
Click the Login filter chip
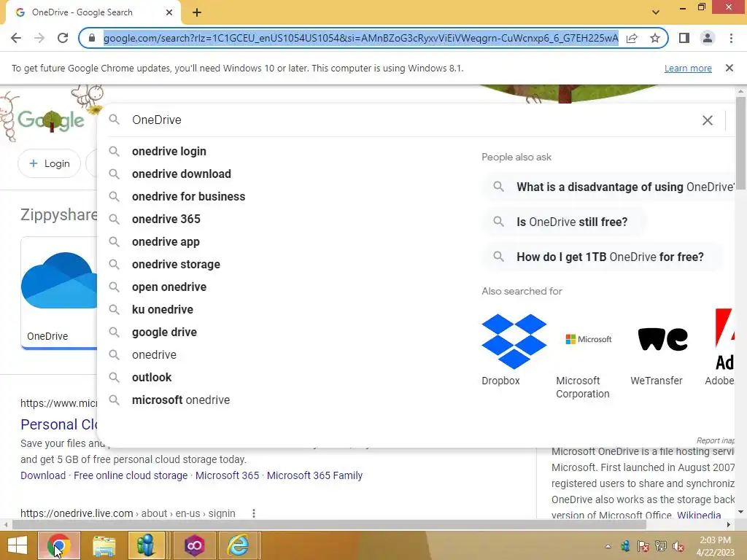pyautogui.click(x=49, y=164)
